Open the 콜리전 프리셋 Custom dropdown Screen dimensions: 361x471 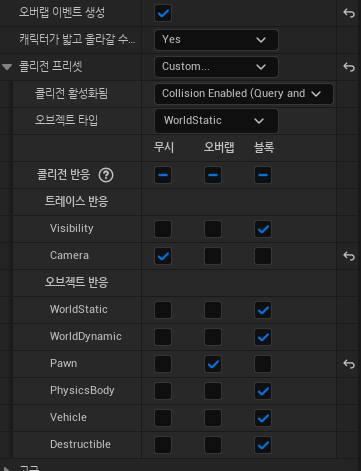point(216,67)
